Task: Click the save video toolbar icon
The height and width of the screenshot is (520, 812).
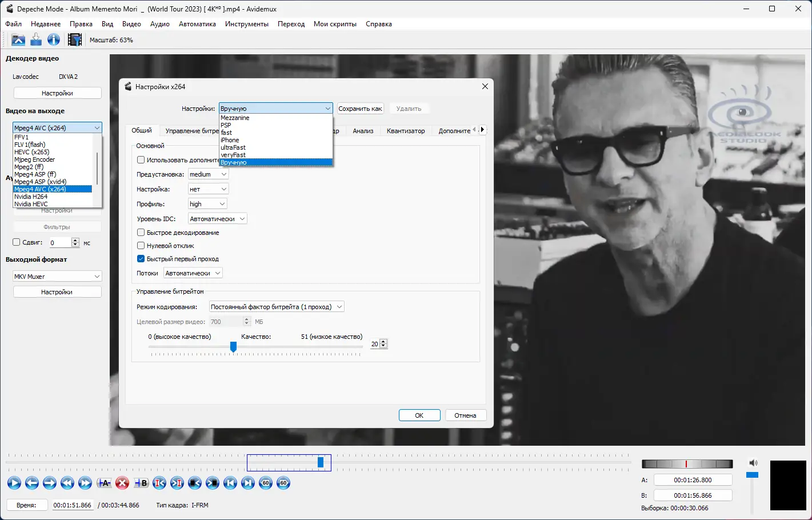Action: pyautogui.click(x=36, y=40)
